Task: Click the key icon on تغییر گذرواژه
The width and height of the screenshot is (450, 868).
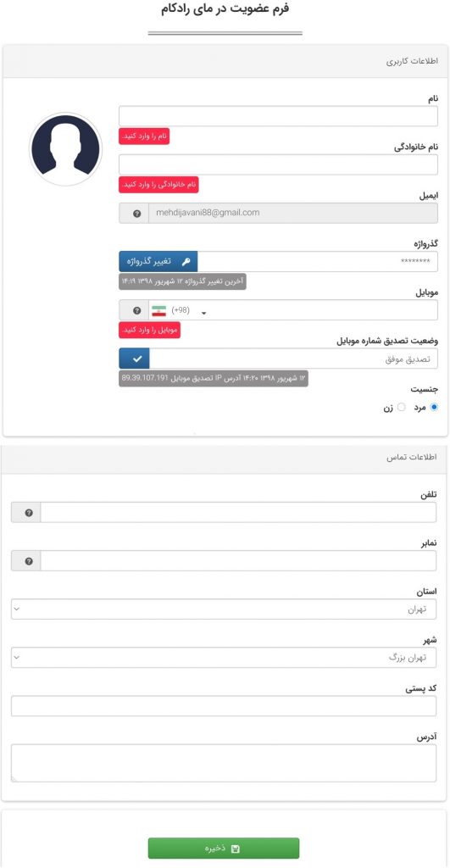Action: coord(186,261)
